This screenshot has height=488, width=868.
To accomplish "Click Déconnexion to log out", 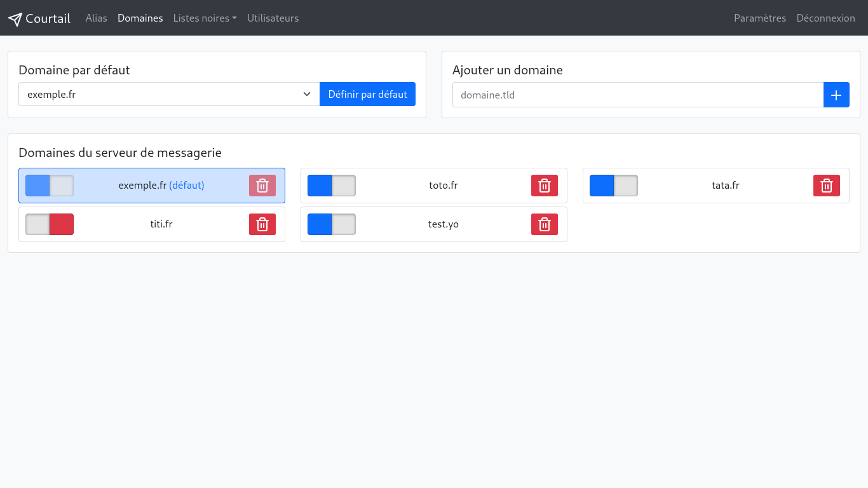I will tap(825, 18).
